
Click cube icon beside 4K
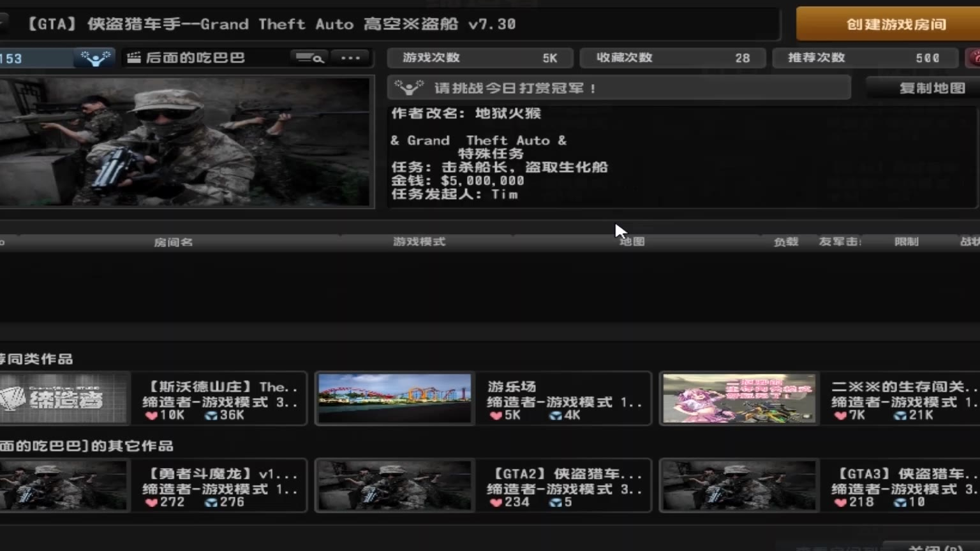point(556,416)
